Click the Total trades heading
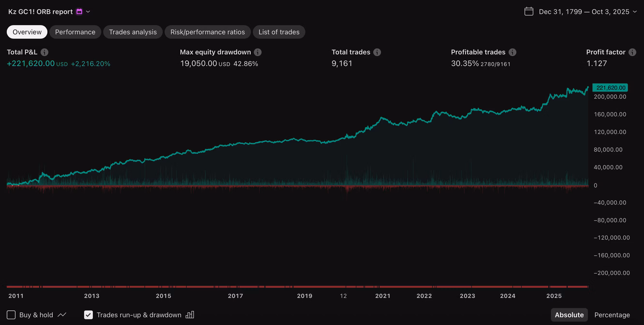Image resolution: width=644 pixels, height=325 pixels. pyautogui.click(x=351, y=52)
